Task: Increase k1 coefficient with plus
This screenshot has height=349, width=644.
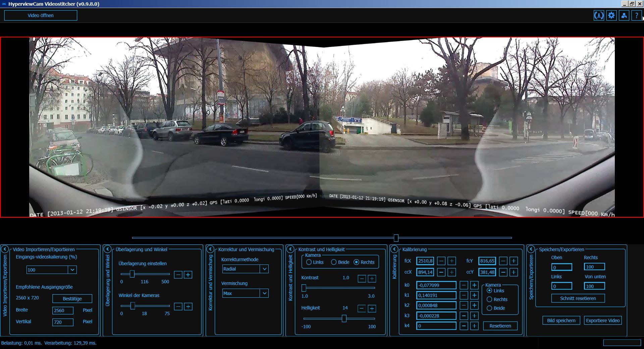Action: point(474,295)
